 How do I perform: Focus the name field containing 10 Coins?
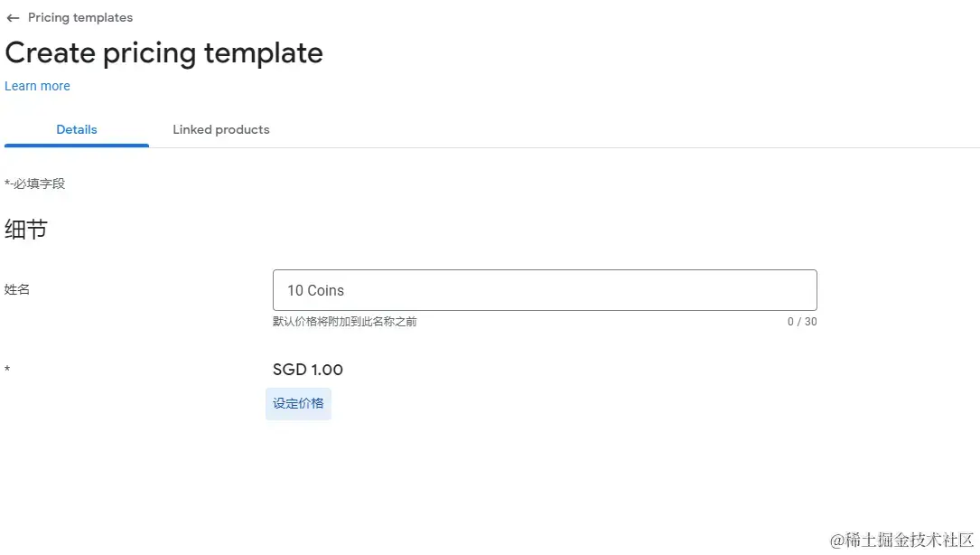coord(545,290)
